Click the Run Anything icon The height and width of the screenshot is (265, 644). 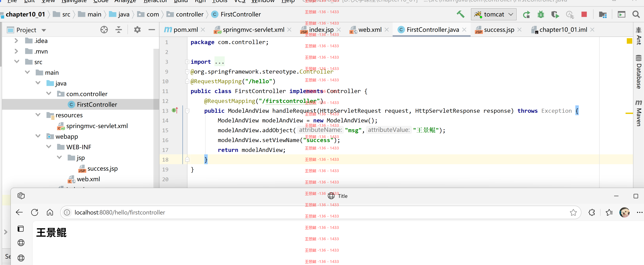pos(621,15)
